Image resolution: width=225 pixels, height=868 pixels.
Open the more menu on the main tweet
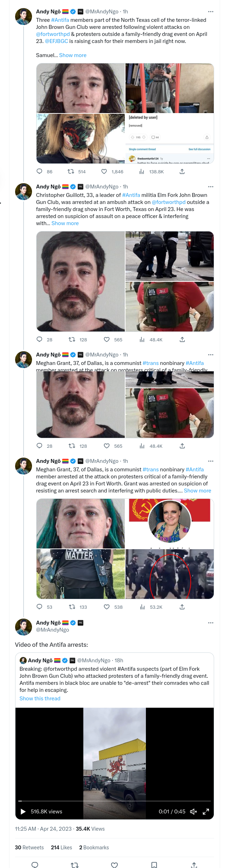pos(211,623)
